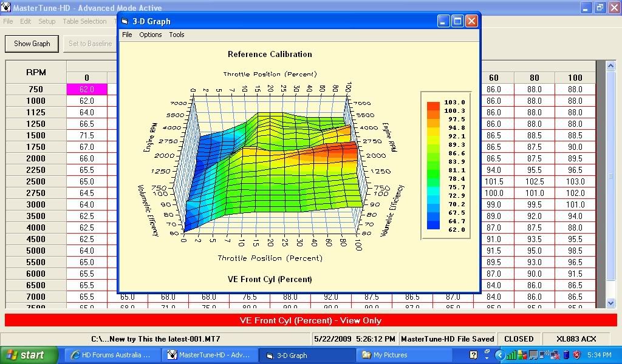Click the Set to Baseline button

pos(91,44)
